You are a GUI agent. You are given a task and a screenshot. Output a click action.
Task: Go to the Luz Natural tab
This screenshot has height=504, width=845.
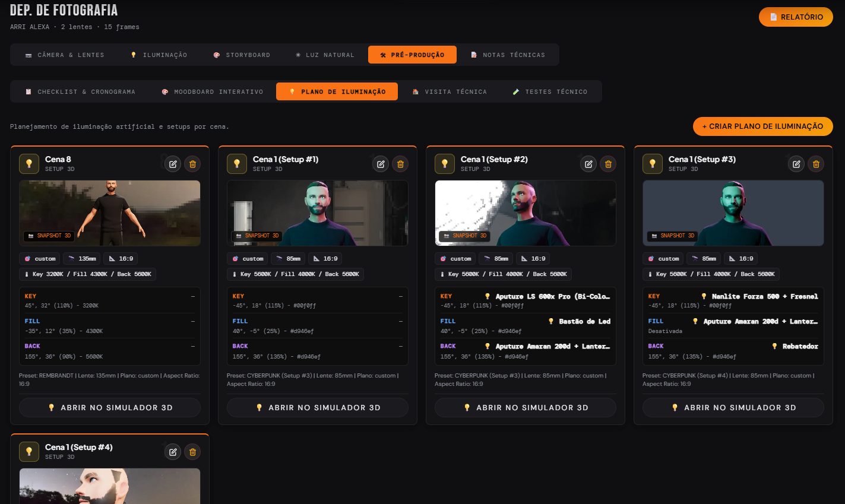click(x=325, y=55)
